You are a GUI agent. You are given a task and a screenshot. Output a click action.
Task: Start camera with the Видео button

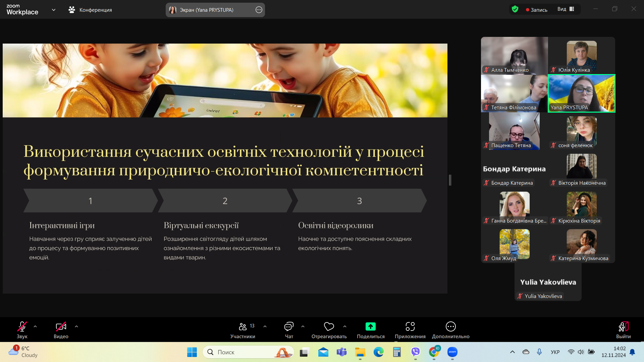61,330
